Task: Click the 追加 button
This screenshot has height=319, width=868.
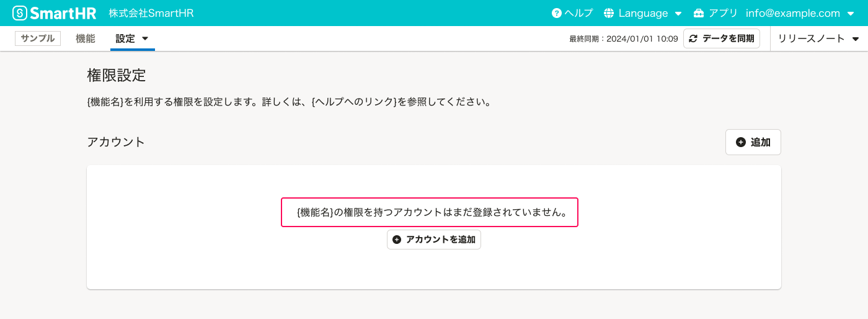Action: coord(753,142)
